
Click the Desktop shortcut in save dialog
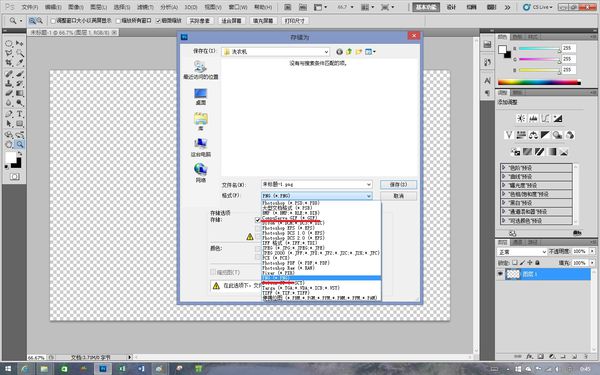click(x=201, y=97)
